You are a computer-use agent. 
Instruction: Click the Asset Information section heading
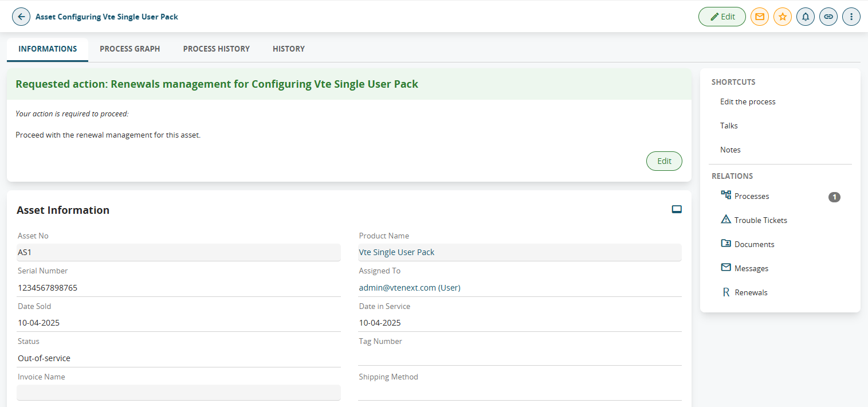[x=63, y=210]
